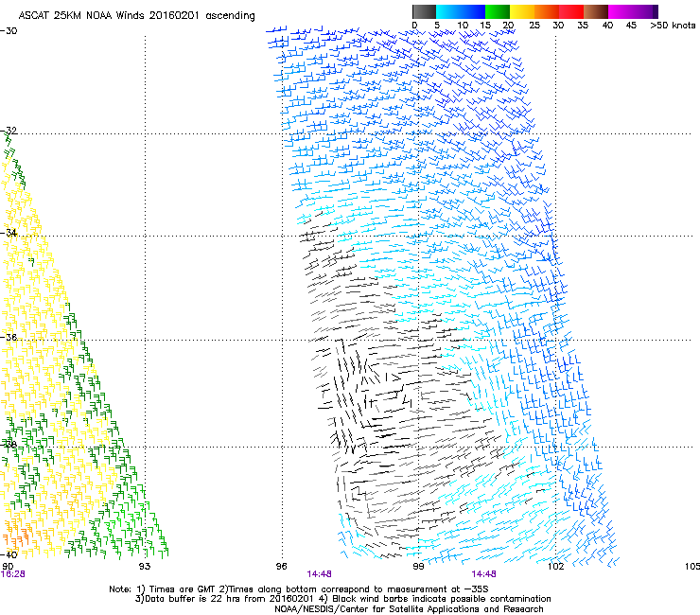This screenshot has height=615, width=700.
Task: Click the legend value '45'
Action: (x=631, y=26)
